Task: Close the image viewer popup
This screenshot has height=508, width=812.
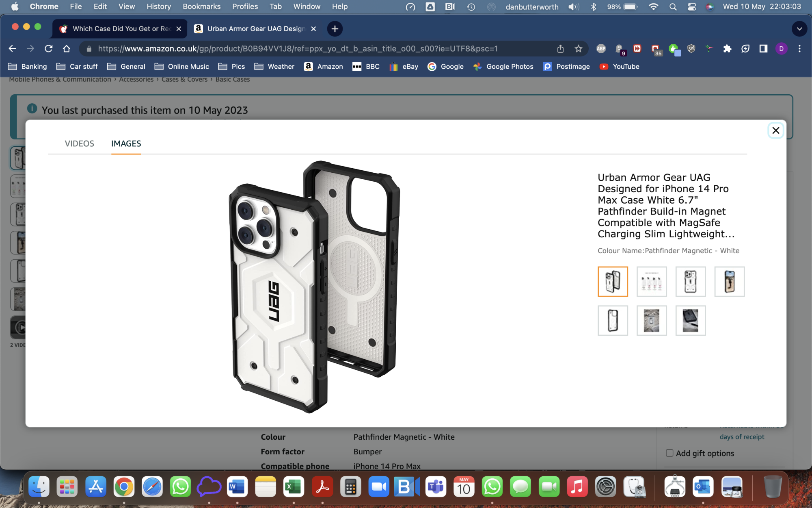Action: 775,130
